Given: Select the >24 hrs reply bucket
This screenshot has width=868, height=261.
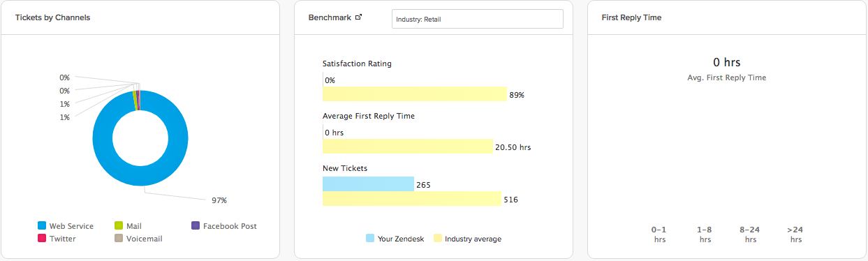Looking at the screenshot, I should (795, 234).
